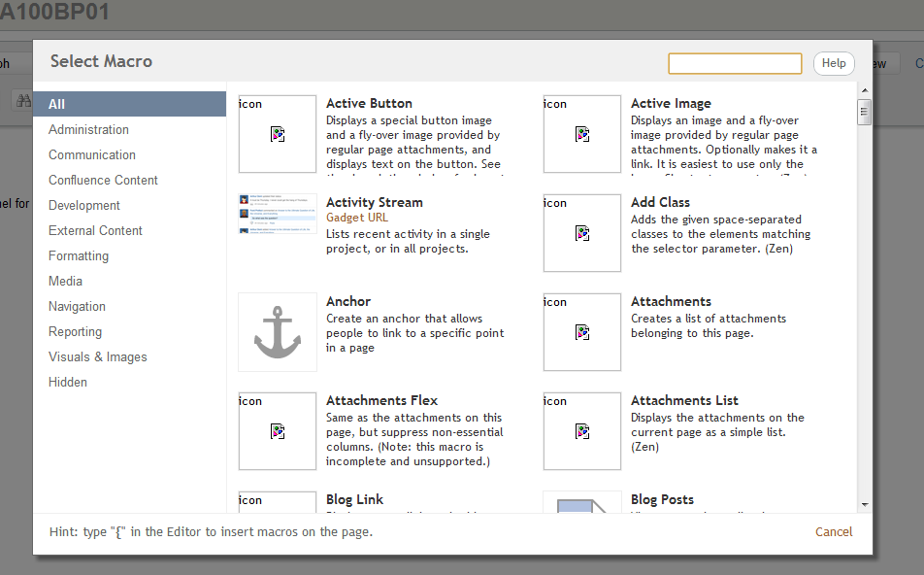Click the Blog Link macro icon
The width and height of the screenshot is (924, 575).
(278, 502)
